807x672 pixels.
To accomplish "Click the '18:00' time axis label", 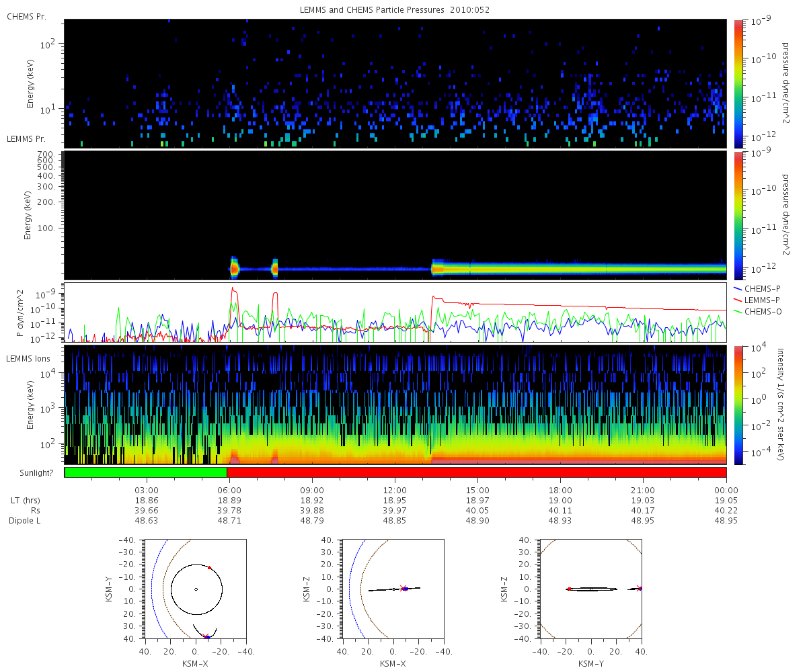I will [x=560, y=490].
